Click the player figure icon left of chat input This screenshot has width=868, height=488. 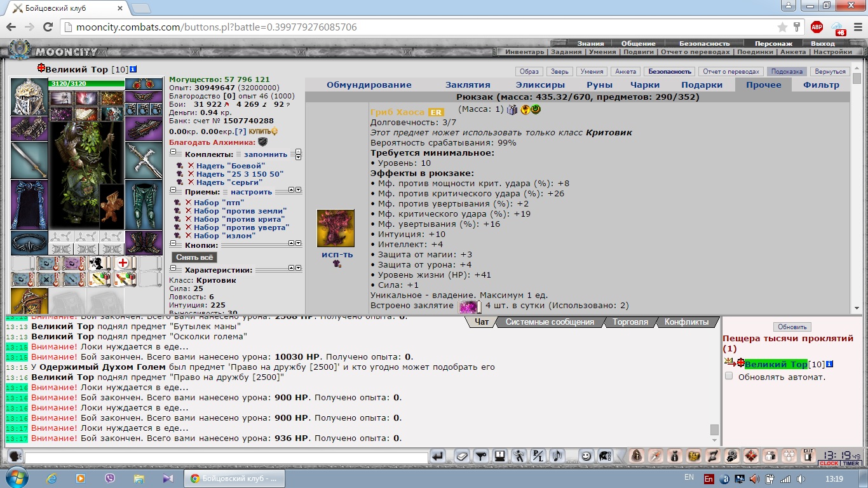[15, 456]
